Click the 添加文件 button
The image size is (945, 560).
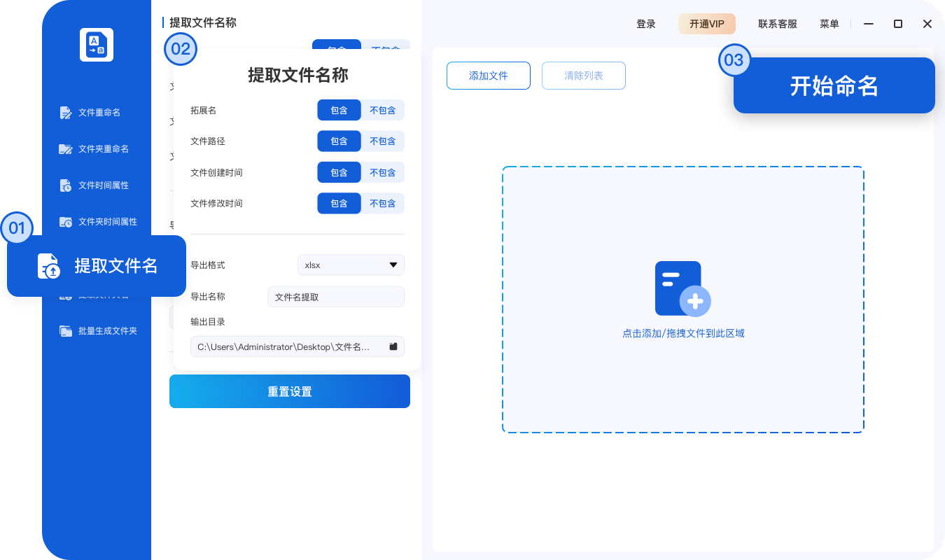point(488,75)
